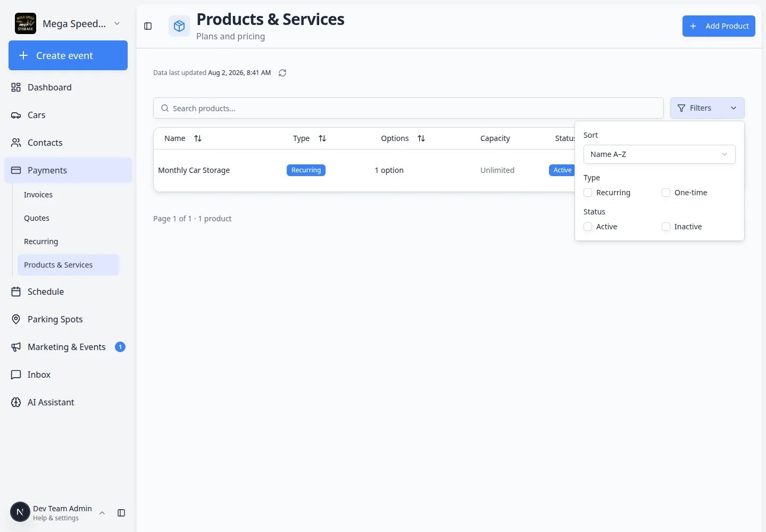Screen dimensions: 766x532
Task: Expand the Dev Team Admin settings menu
Action: tap(102, 513)
